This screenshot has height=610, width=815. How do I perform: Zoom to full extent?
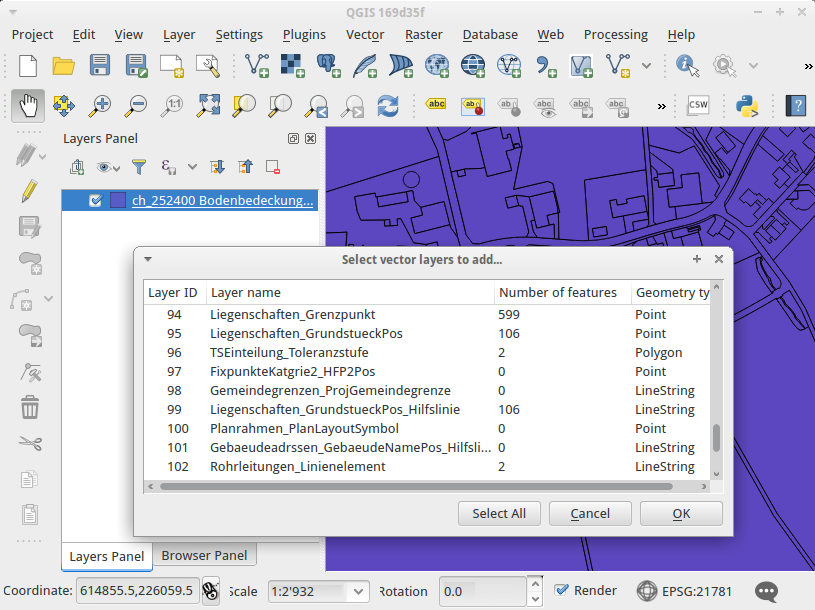(208, 105)
